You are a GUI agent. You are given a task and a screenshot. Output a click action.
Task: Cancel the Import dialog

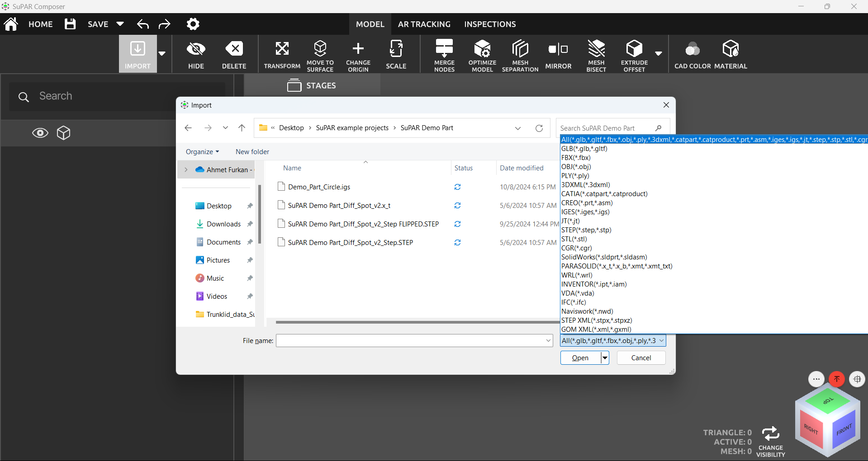click(641, 358)
